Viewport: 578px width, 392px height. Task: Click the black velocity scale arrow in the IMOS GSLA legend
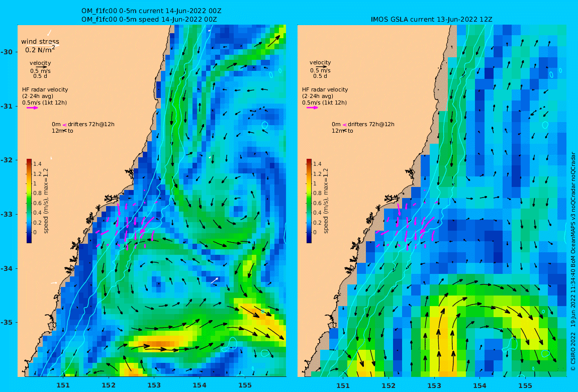[x=321, y=67]
